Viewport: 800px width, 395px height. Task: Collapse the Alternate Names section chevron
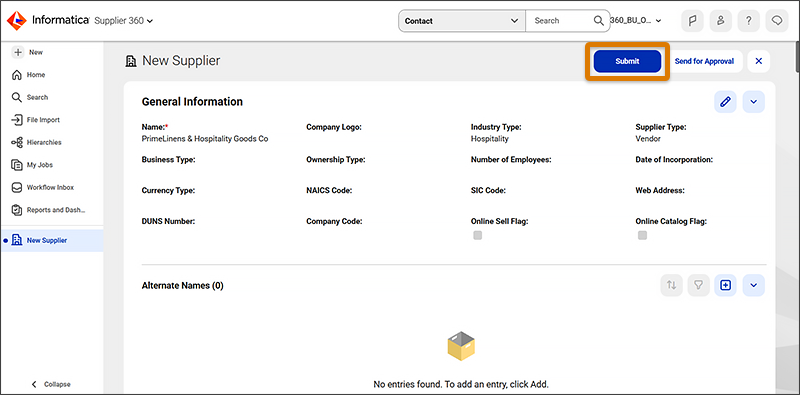tap(754, 285)
